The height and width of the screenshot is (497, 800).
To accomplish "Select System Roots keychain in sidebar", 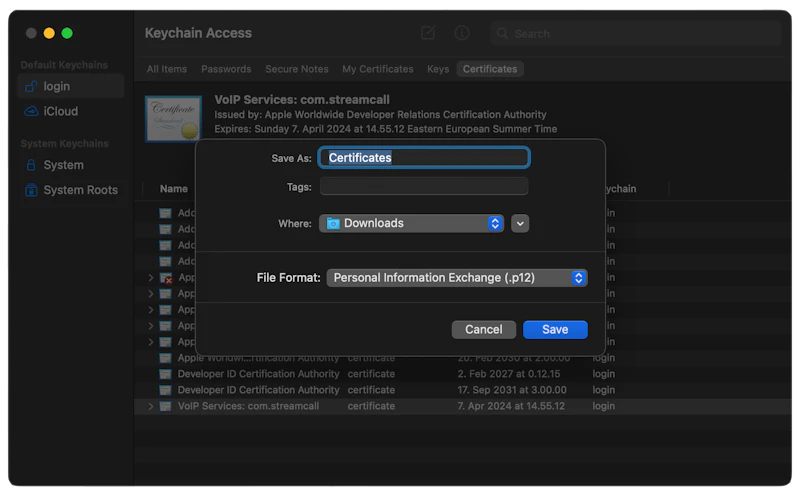I will point(71,190).
